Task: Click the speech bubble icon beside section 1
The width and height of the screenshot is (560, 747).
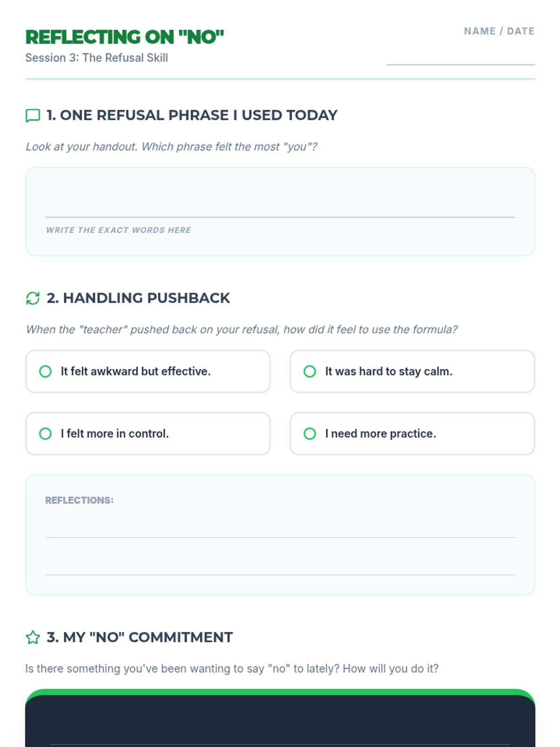Action: click(33, 115)
